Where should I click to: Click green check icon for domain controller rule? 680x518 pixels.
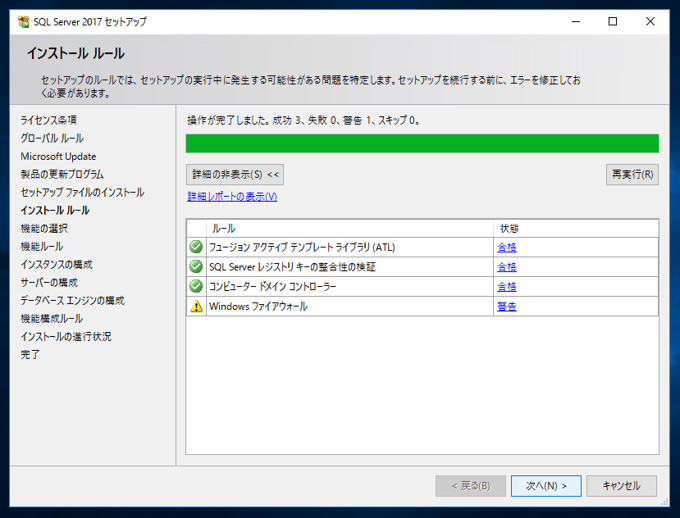pyautogui.click(x=196, y=286)
